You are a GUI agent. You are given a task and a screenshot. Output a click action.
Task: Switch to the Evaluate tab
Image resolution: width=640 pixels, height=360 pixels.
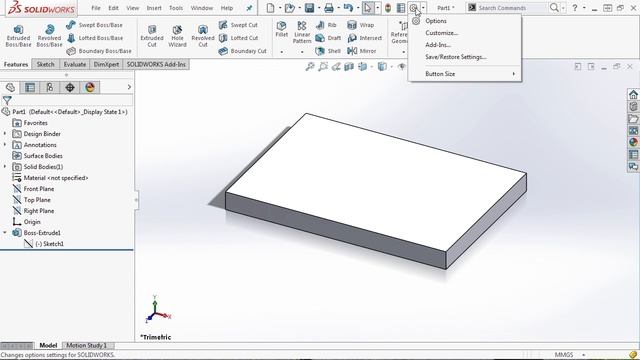tap(75, 64)
